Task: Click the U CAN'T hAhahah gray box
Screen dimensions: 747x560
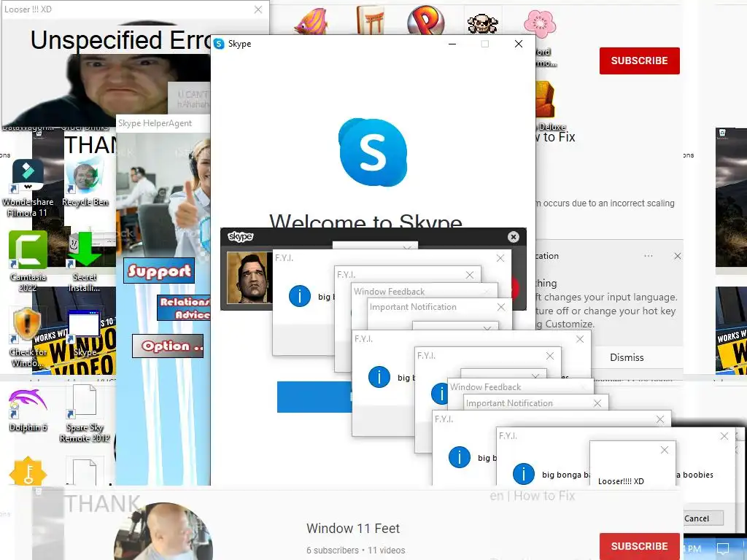Action: (x=190, y=98)
